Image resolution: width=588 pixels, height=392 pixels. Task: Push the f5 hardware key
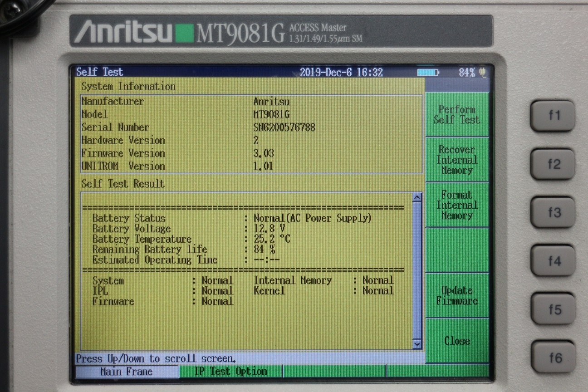point(554,309)
